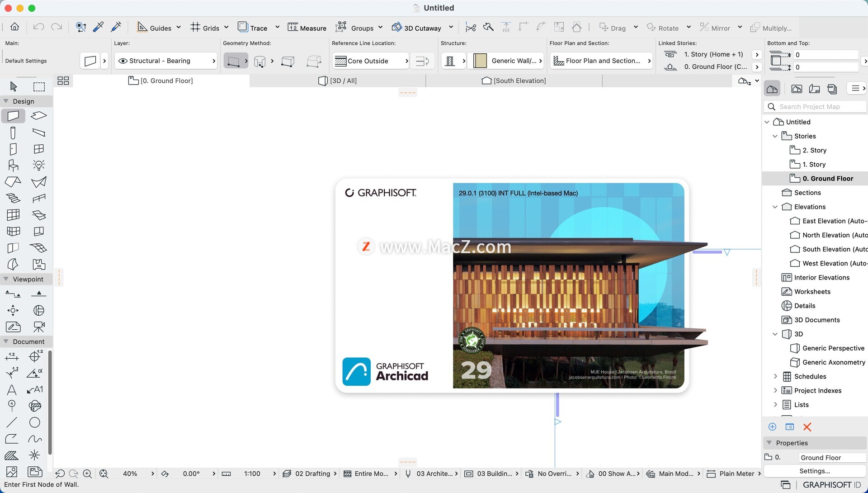Click the Camera tool in Viewpoint

pyautogui.click(x=39, y=327)
